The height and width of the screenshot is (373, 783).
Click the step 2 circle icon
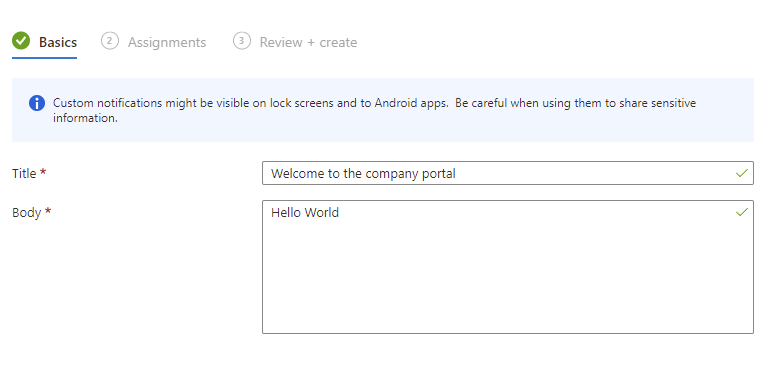point(110,41)
